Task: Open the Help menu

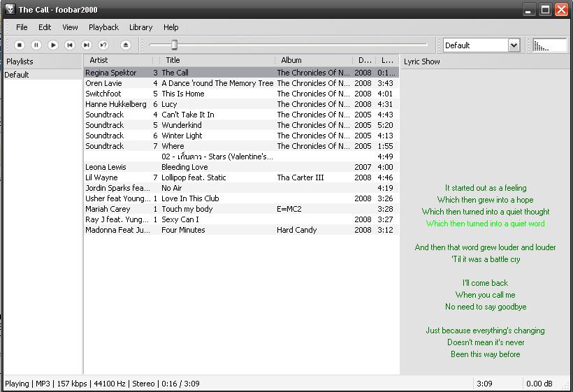Action: pyautogui.click(x=171, y=27)
